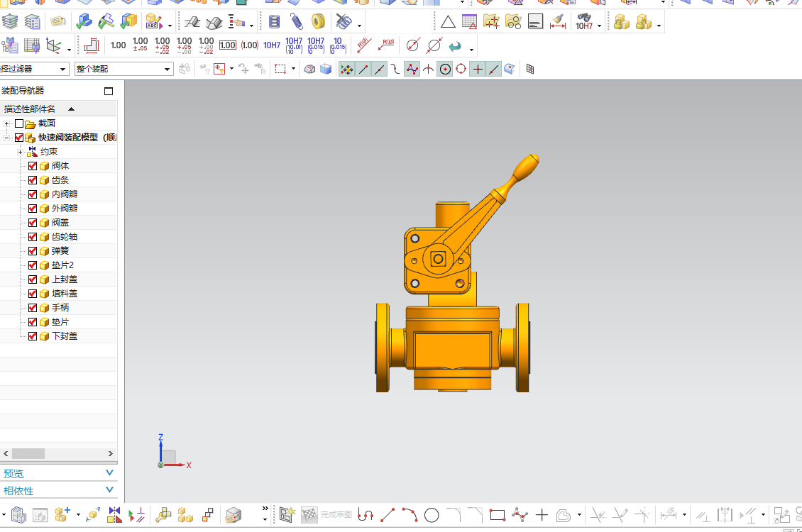This screenshot has height=532, width=802.
Task: Select the 1.00 ±.05 tolerance style
Action: [x=141, y=45]
